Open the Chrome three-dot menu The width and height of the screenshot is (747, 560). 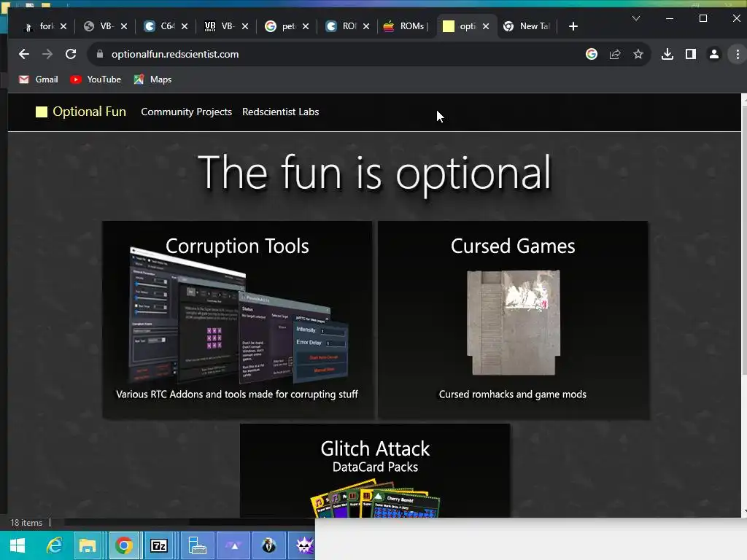738,54
